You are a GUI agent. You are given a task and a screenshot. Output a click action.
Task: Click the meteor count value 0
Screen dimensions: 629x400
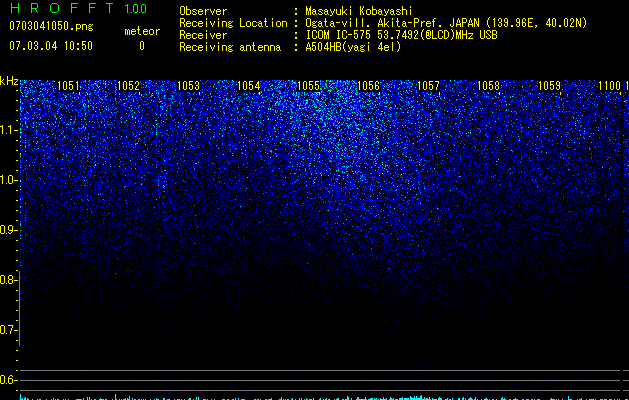tap(142, 46)
